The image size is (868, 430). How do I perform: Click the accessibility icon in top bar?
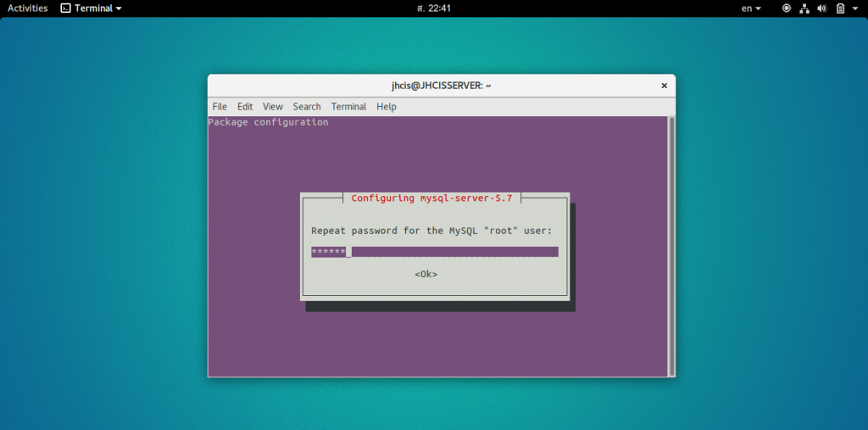tap(787, 8)
